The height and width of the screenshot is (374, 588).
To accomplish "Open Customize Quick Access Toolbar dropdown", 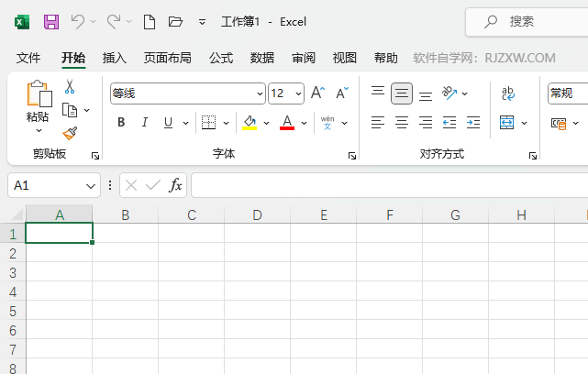I will click(x=202, y=22).
